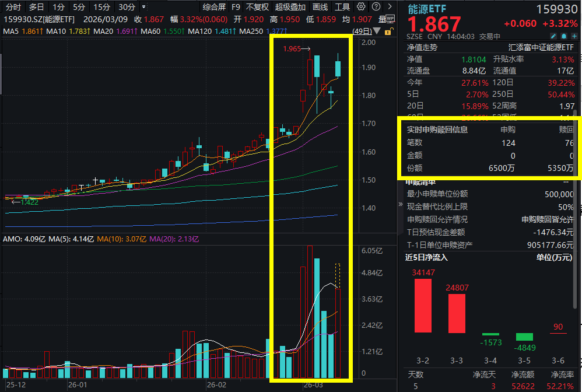The width and height of the screenshot is (582, 392).
Task: Click the help question mark icon
Action: 377,7
